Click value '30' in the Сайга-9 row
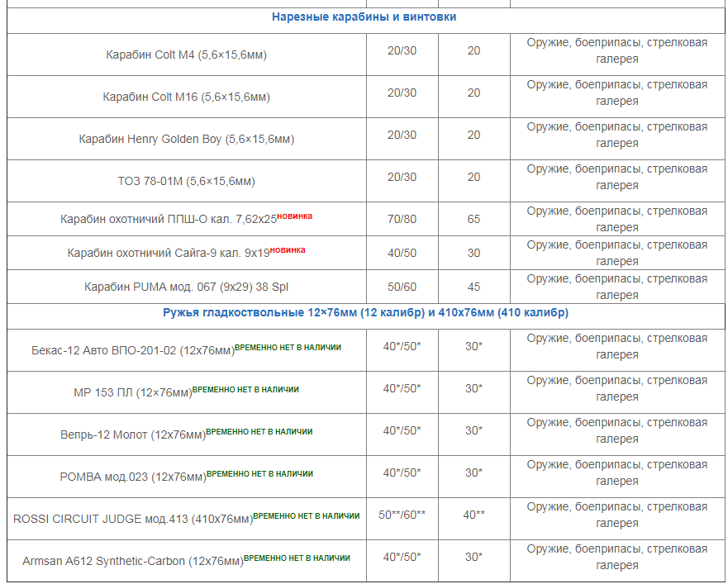The height and width of the screenshot is (584, 728). pos(473,253)
